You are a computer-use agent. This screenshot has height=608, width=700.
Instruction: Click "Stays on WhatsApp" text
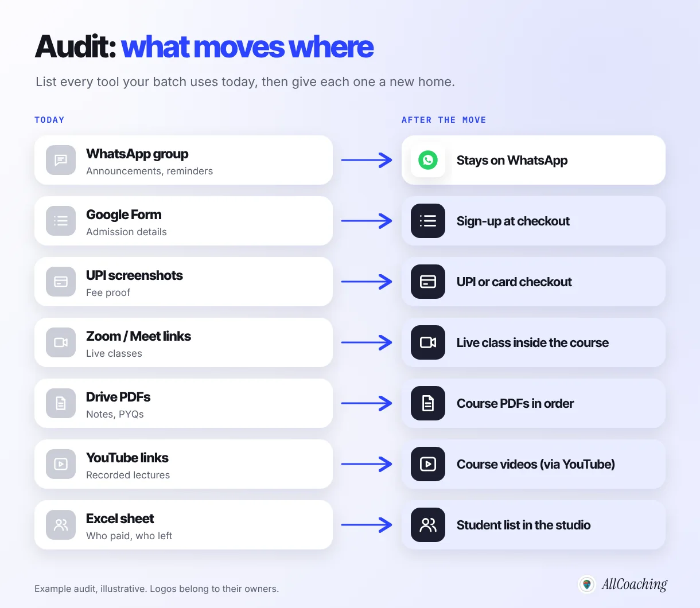(x=512, y=161)
